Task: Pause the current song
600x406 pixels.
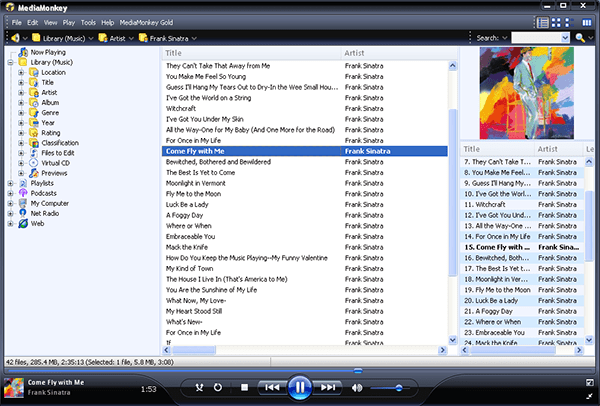Action: tap(300, 388)
